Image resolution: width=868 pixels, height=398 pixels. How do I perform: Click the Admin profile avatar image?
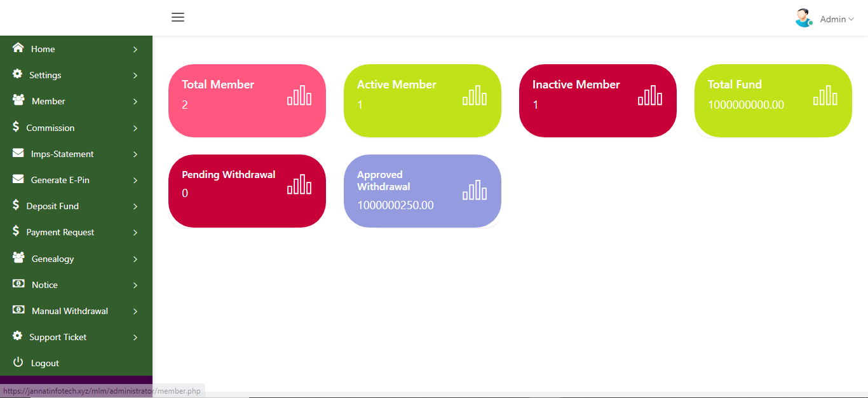tap(803, 18)
